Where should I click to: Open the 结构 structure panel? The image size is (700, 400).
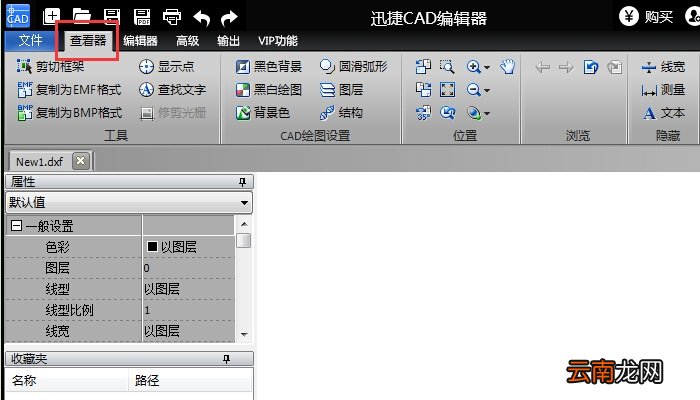[342, 112]
